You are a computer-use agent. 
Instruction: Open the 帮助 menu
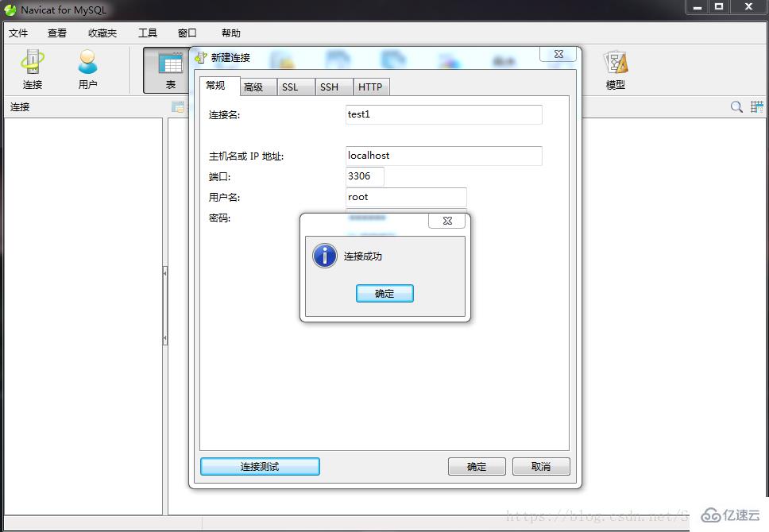click(x=230, y=33)
